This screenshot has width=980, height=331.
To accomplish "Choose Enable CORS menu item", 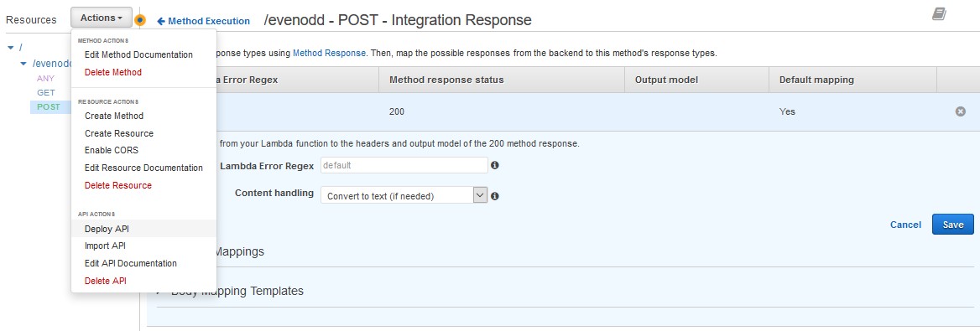I will pos(112,151).
